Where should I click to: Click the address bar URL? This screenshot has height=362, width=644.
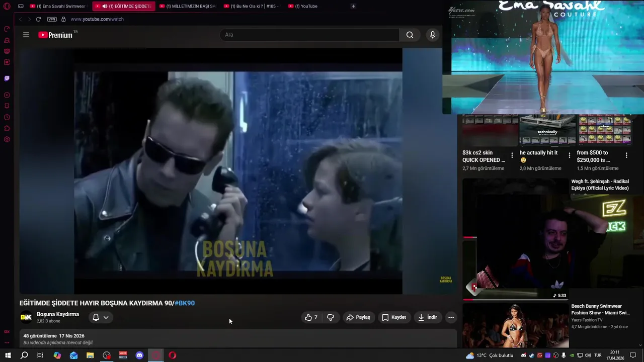(x=97, y=19)
